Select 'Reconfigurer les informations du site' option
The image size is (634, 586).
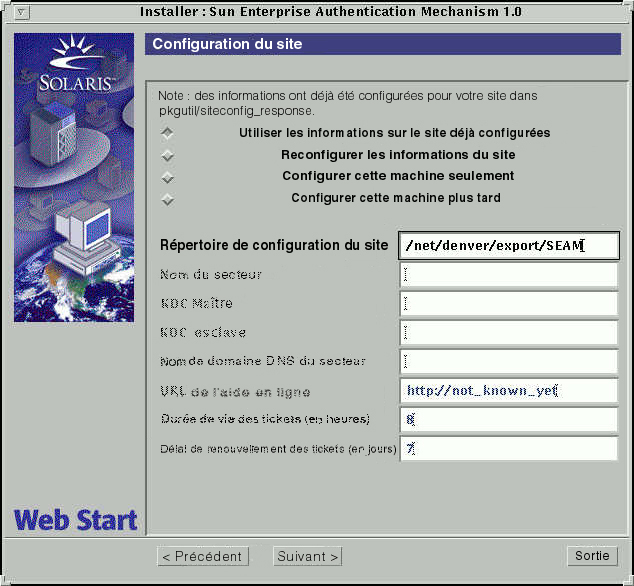[x=167, y=155]
